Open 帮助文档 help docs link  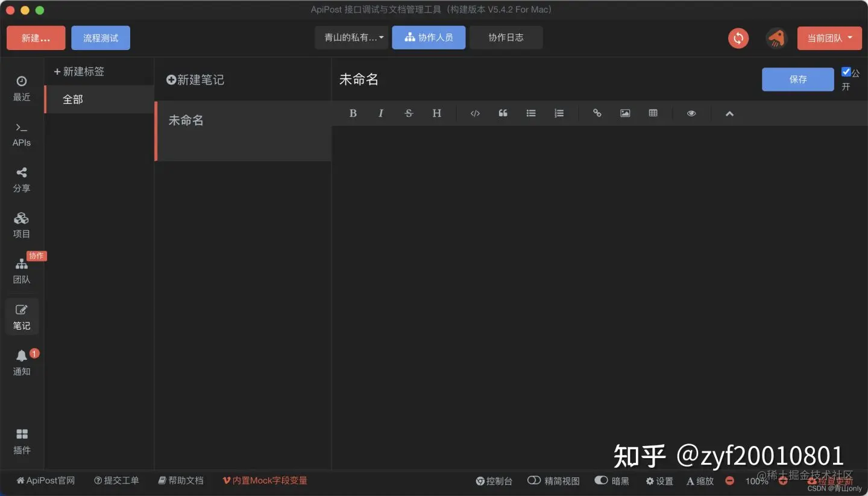(181, 480)
